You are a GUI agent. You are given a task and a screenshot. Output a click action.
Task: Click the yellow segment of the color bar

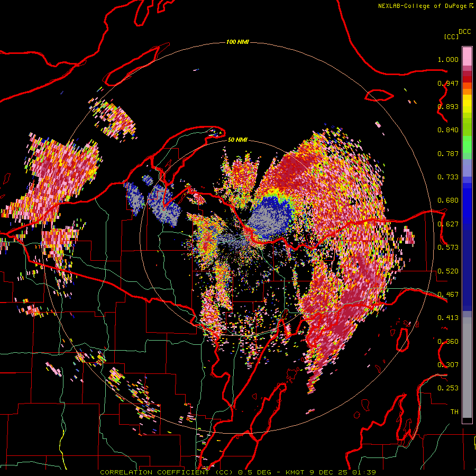[x=467, y=104]
